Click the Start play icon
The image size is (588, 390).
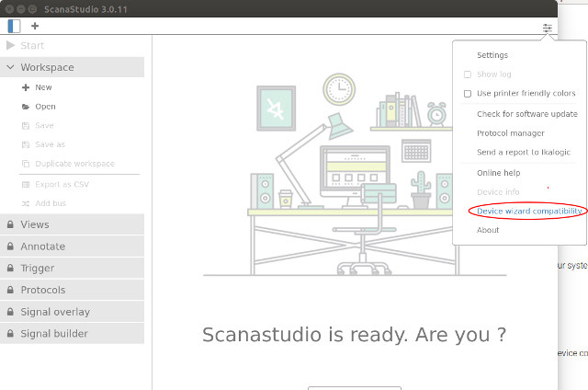(x=10, y=45)
